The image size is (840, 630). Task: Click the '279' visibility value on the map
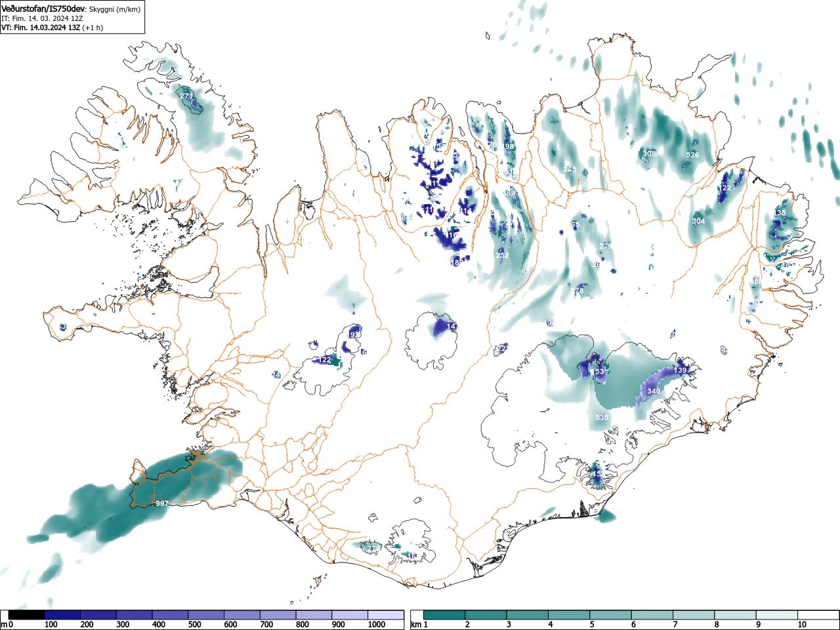605,245
